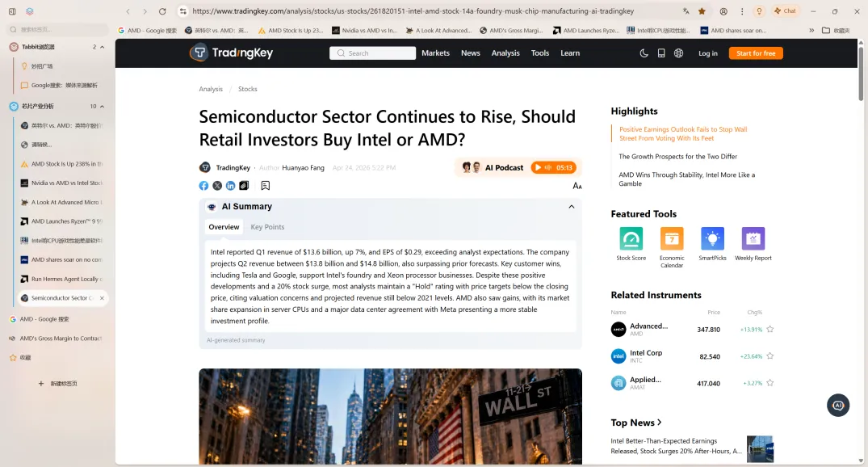Open Log in link
Screen dimensions: 868x467
pyautogui.click(x=707, y=53)
